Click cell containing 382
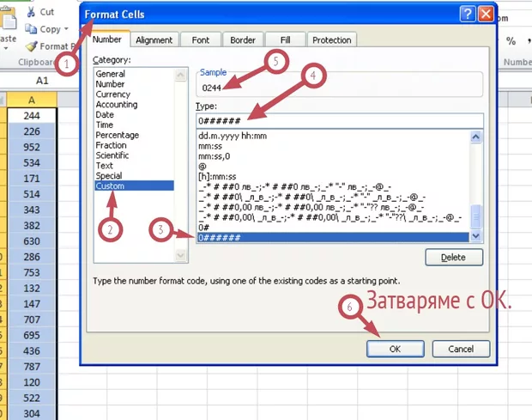 (x=32, y=225)
